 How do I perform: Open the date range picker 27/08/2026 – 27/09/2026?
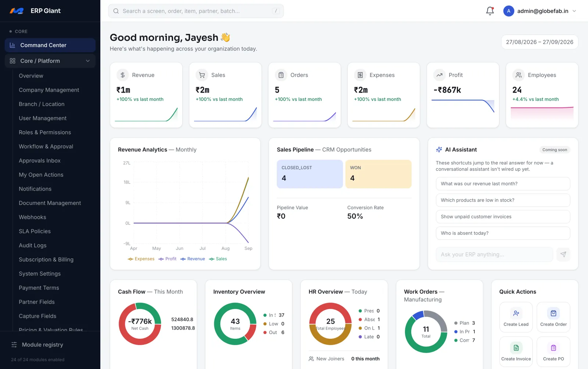(x=539, y=42)
